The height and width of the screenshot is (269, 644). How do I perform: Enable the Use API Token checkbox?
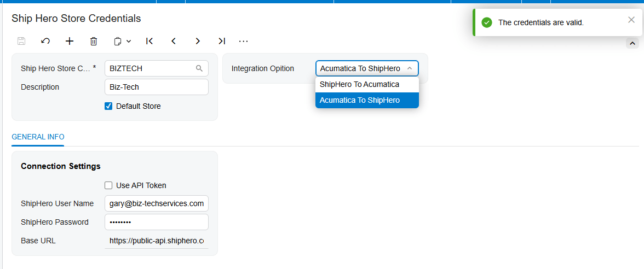click(108, 185)
